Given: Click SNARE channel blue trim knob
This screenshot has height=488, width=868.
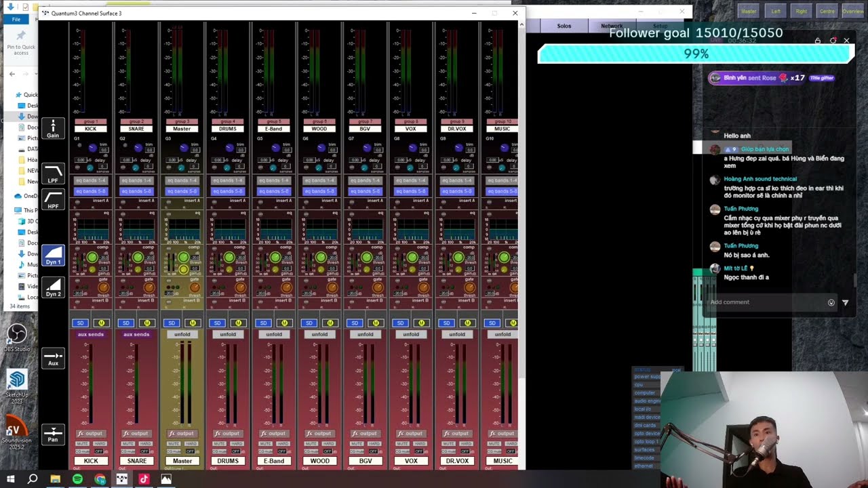Looking at the screenshot, I should click(x=138, y=148).
